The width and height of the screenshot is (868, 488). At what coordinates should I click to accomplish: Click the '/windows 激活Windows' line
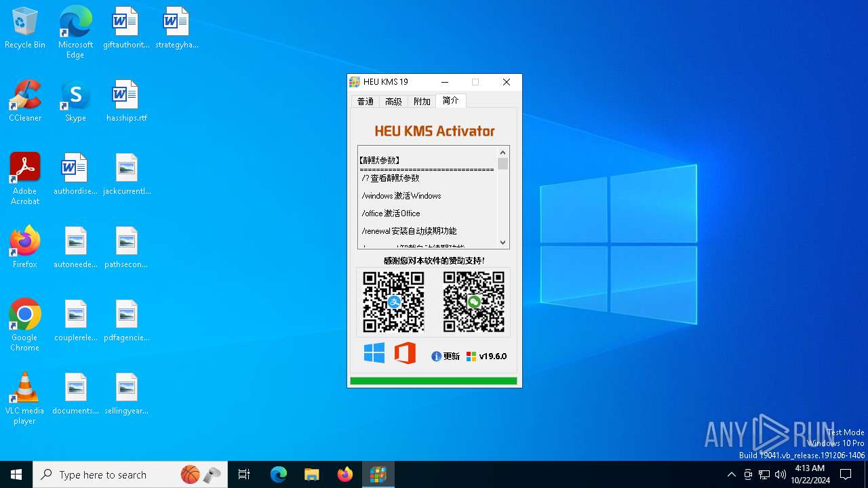coord(401,196)
